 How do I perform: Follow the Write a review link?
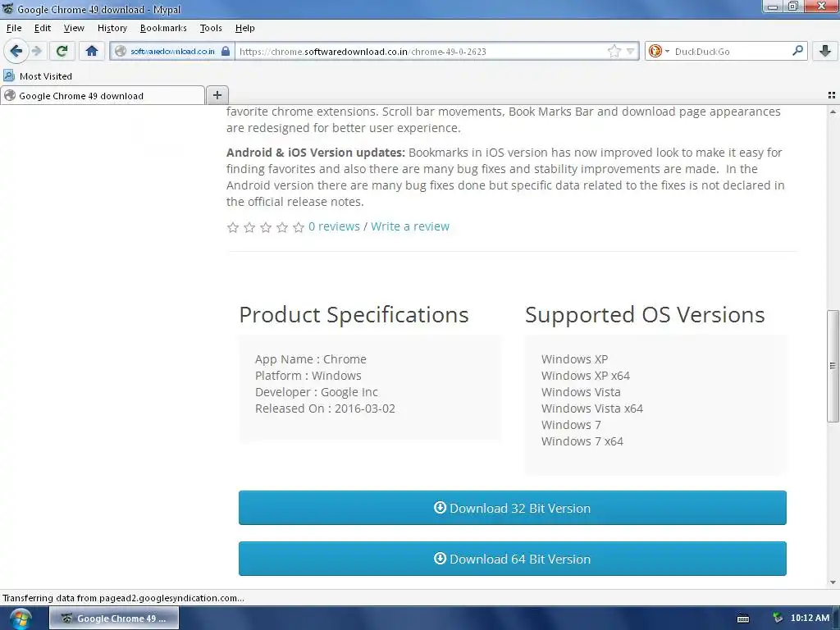(410, 226)
